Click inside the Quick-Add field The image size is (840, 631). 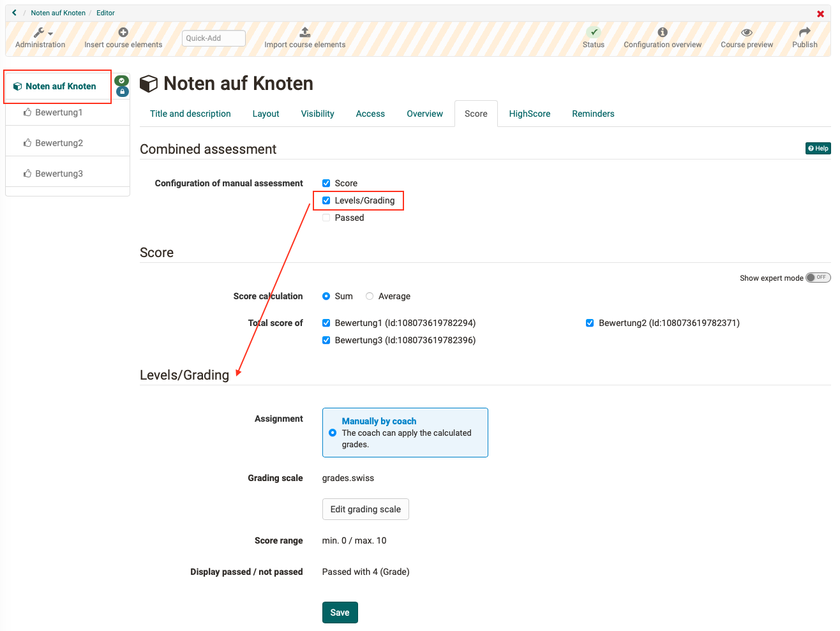click(213, 38)
